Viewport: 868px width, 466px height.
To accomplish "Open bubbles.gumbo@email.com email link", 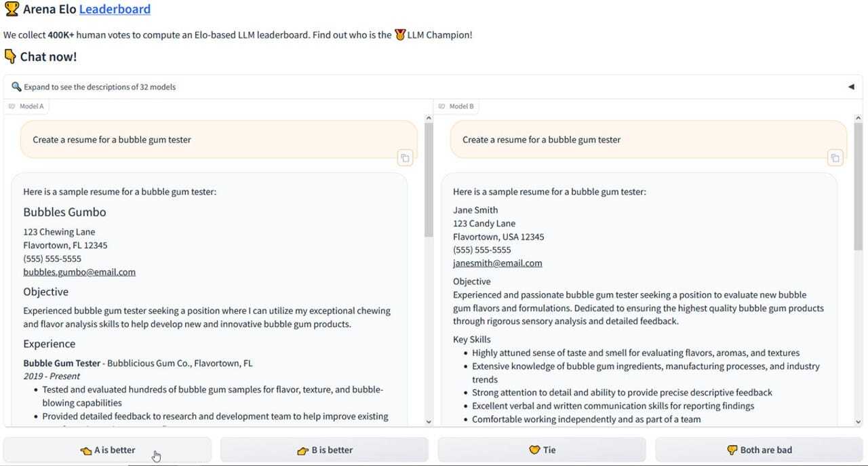I will [79, 272].
